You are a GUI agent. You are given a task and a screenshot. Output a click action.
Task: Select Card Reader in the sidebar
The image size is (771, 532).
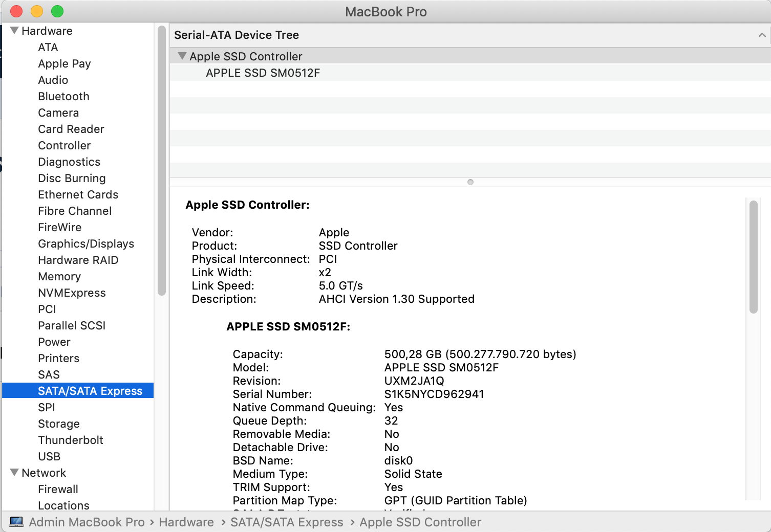tap(71, 129)
